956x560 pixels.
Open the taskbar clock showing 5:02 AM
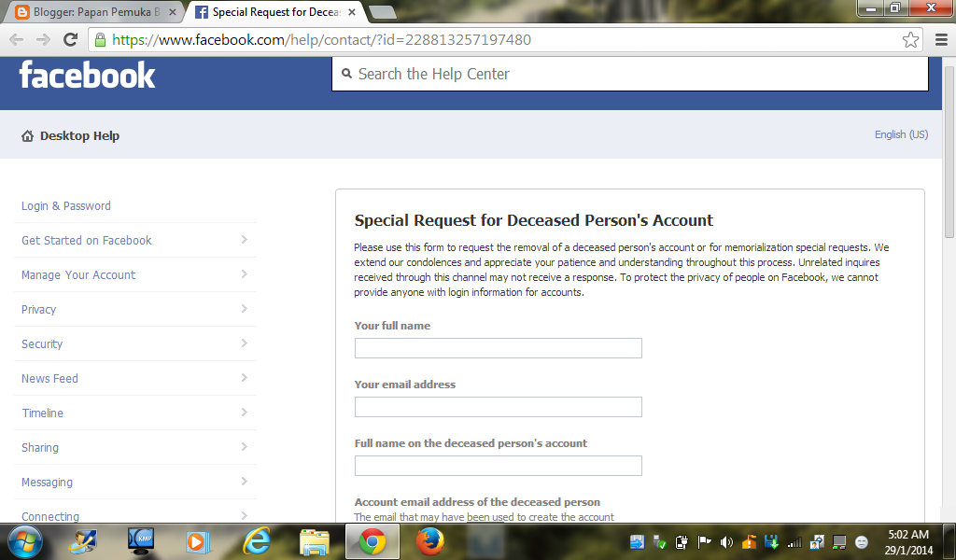coord(907,541)
